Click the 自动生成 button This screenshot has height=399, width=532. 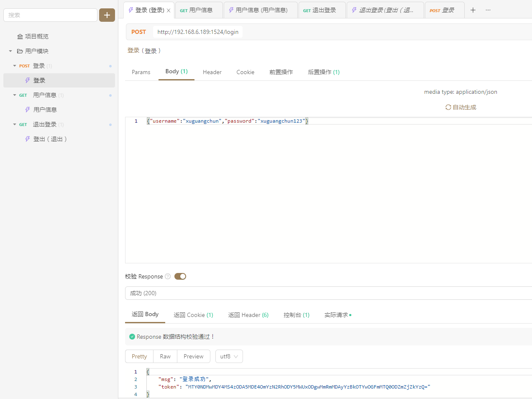(x=461, y=107)
